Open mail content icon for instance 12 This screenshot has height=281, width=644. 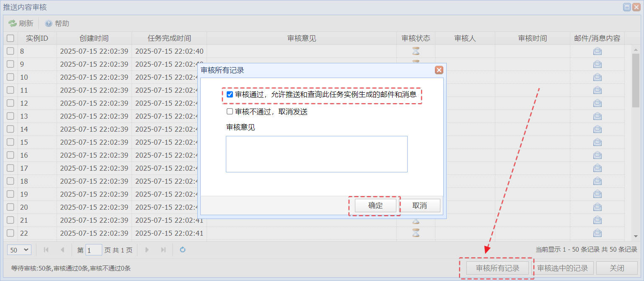click(x=597, y=103)
